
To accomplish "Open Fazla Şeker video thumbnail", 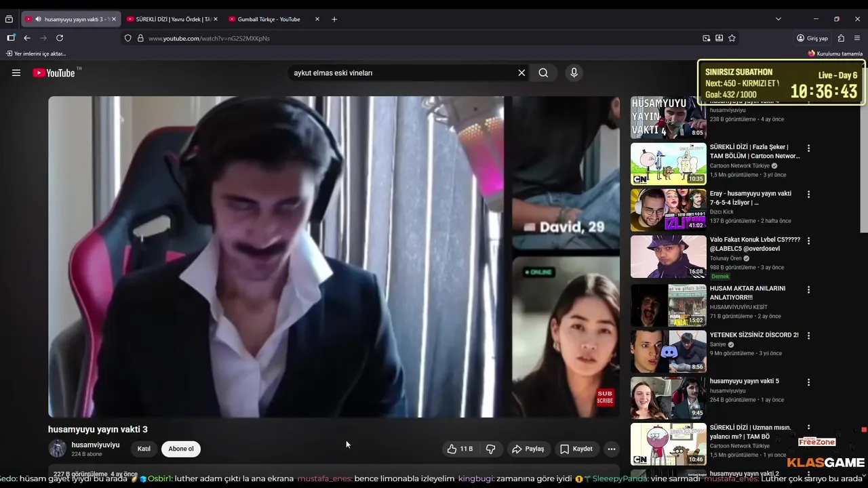I will point(669,163).
